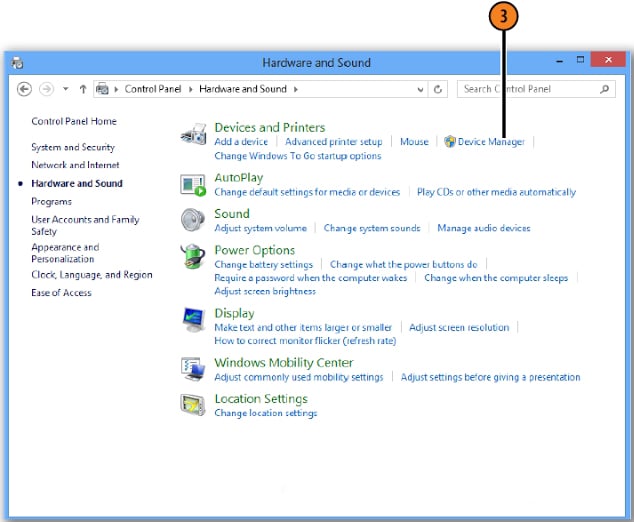634x522 pixels.
Task: Click the AutoPlay category icon
Action: point(193,185)
